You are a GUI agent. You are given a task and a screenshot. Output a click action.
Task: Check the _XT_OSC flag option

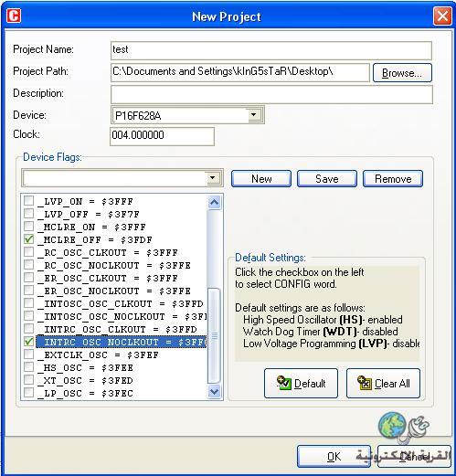(28, 380)
